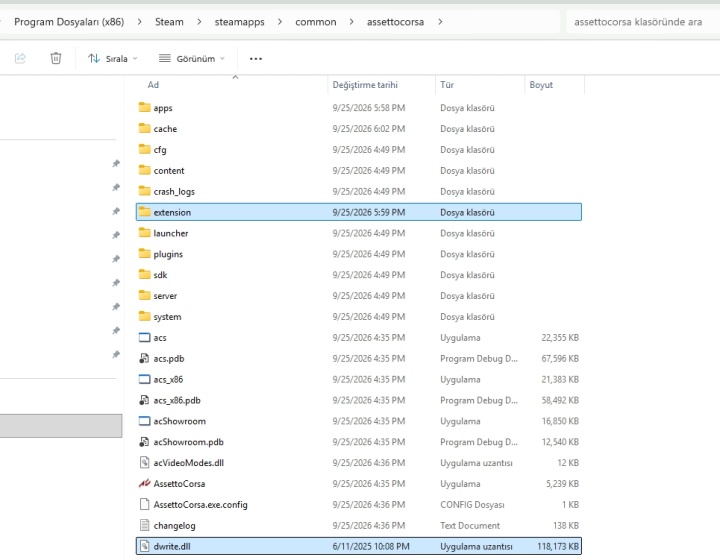Click the acs application icon
Screen dimensions: 720x560
point(145,337)
